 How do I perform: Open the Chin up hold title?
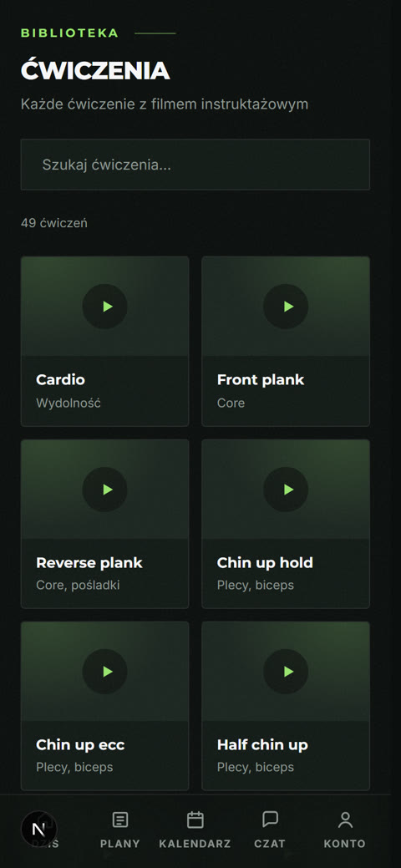[x=265, y=563]
